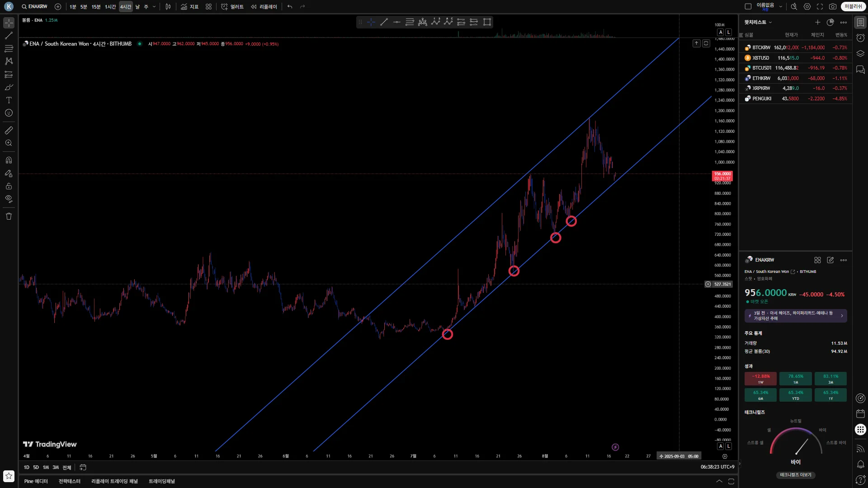This screenshot has width=868, height=488.
Task: Expand the timeframe interval dropdown
Action: coord(154,7)
